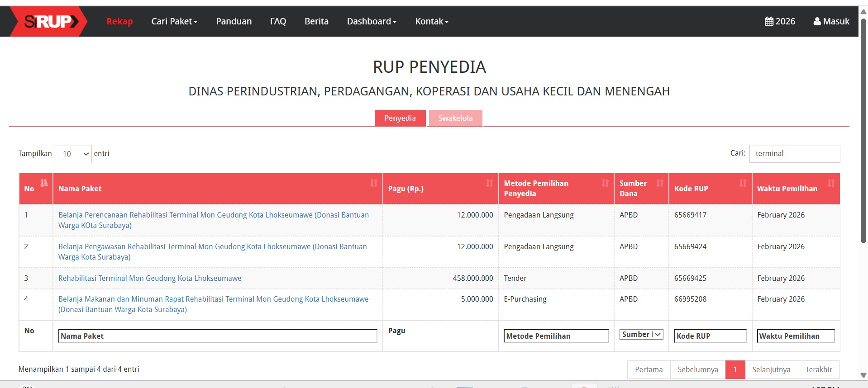The width and height of the screenshot is (868, 388).
Task: Open the Sumber Dana filter dropdown
Action: pyautogui.click(x=641, y=334)
